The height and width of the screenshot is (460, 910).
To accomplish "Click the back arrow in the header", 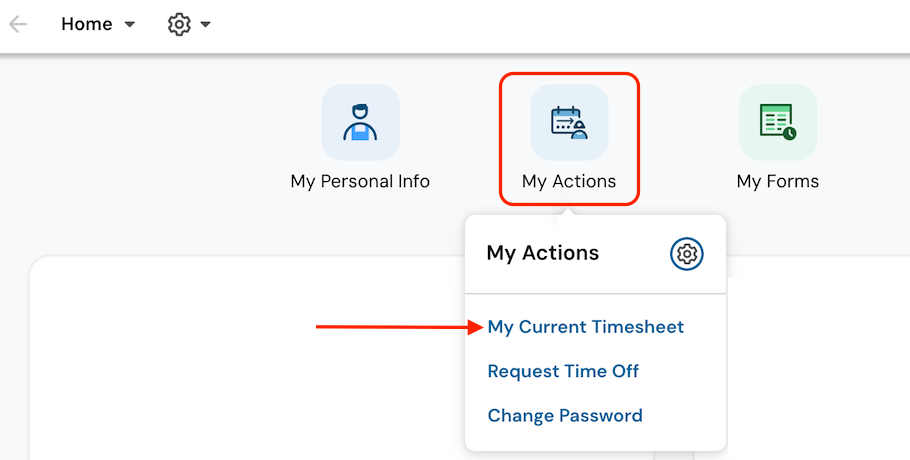I will coord(18,24).
